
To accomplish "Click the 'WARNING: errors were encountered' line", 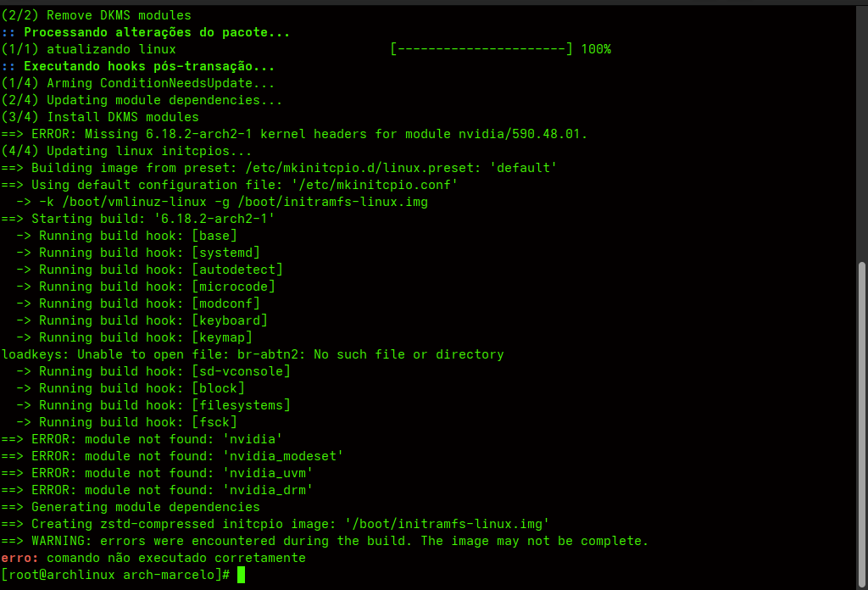I will tap(339, 541).
